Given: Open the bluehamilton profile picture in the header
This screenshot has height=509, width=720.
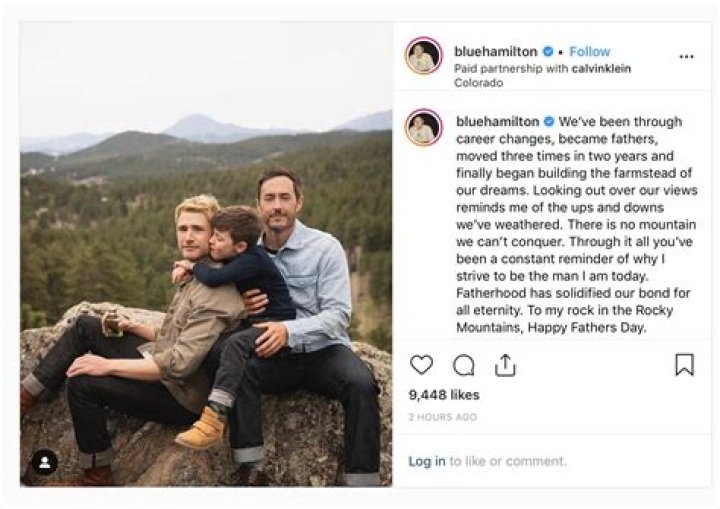Looking at the screenshot, I should pyautogui.click(x=423, y=56).
